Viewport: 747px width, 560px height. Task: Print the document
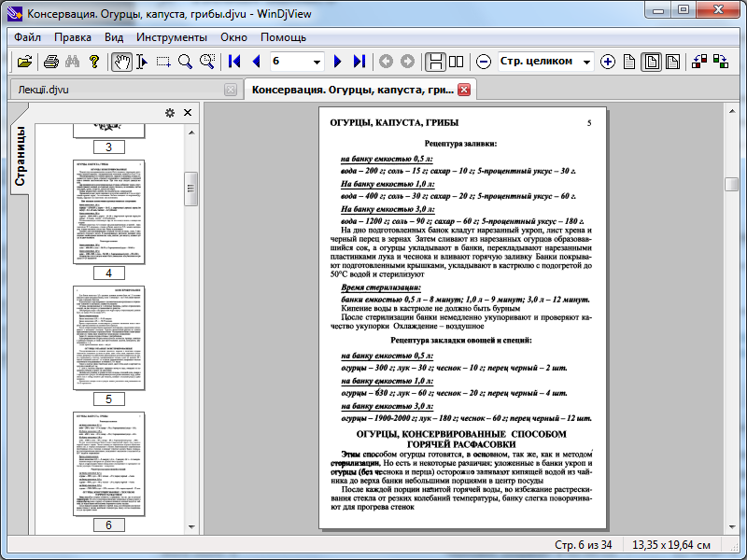[x=51, y=60]
